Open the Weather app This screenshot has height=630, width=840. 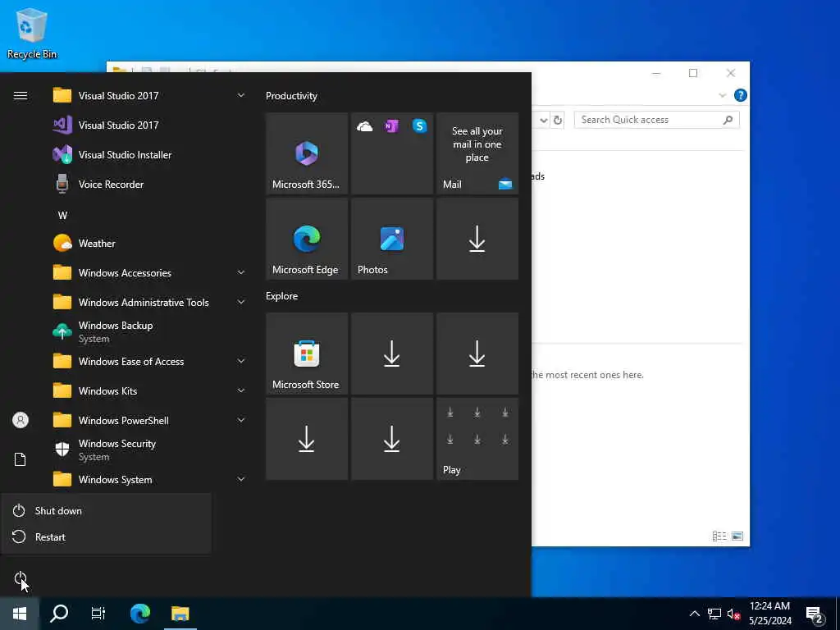click(x=97, y=243)
